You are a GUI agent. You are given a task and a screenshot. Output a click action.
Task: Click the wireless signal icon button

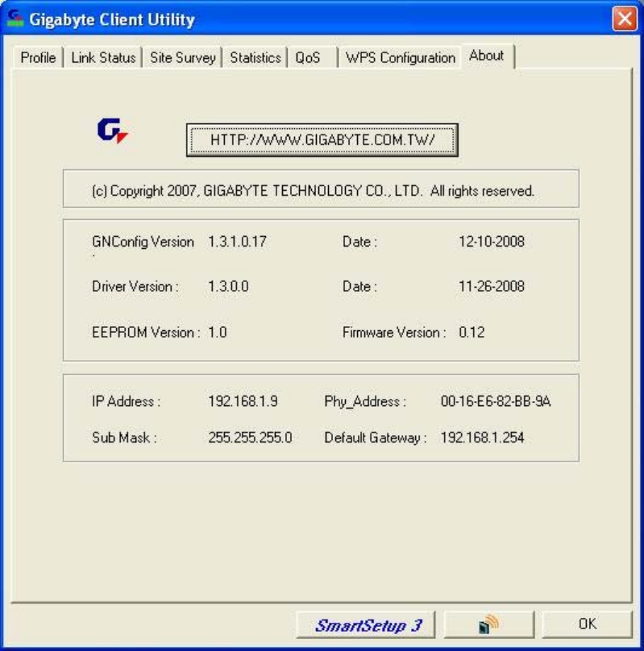click(x=488, y=624)
